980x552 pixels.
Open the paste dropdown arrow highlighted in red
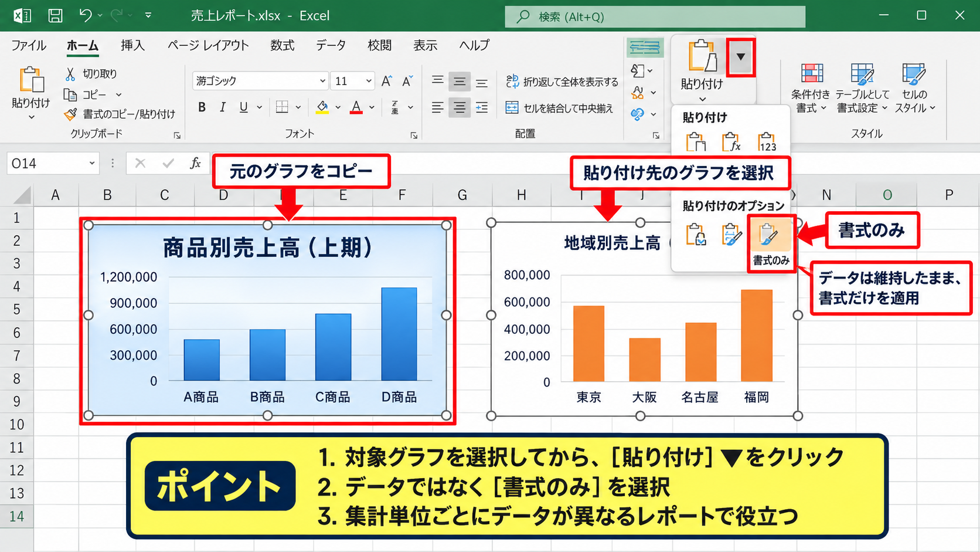pyautogui.click(x=741, y=57)
